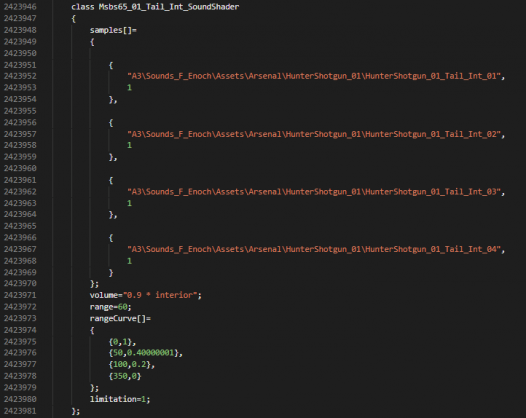Click the HunterShotgun_01_Tail_Int_04 path string
The width and height of the screenshot is (526, 418).
[316, 249]
